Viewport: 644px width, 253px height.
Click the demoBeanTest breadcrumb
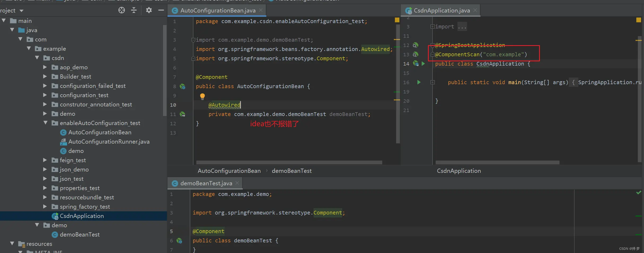(292, 171)
